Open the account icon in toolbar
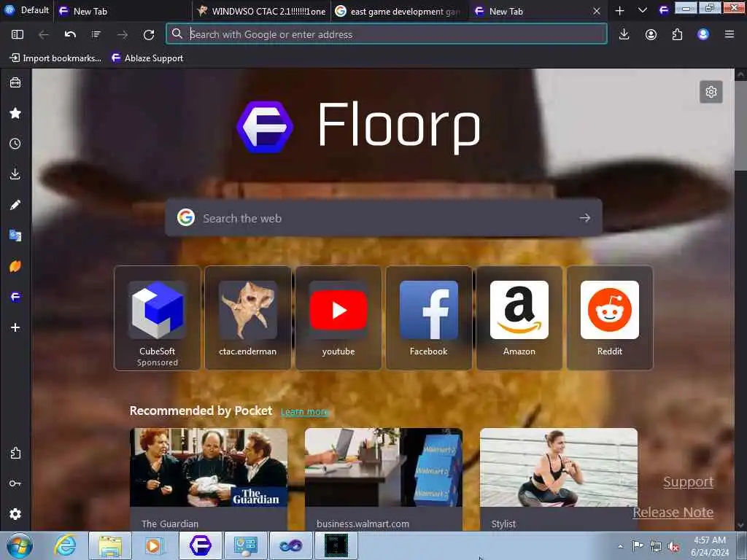747x560 pixels. pos(651,34)
